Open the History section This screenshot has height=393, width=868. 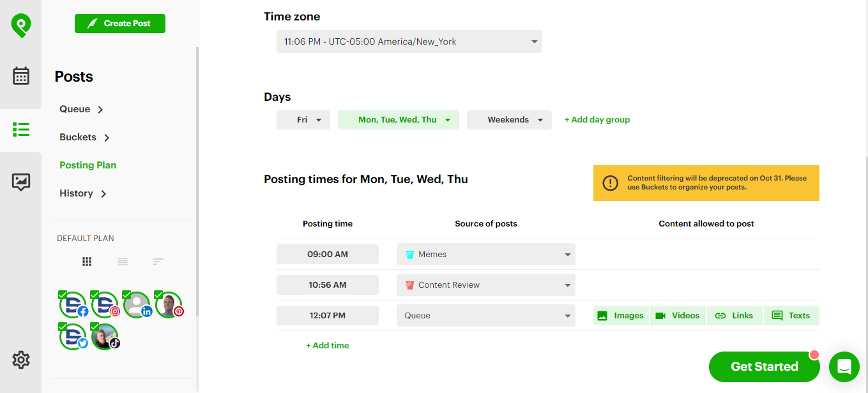[76, 193]
